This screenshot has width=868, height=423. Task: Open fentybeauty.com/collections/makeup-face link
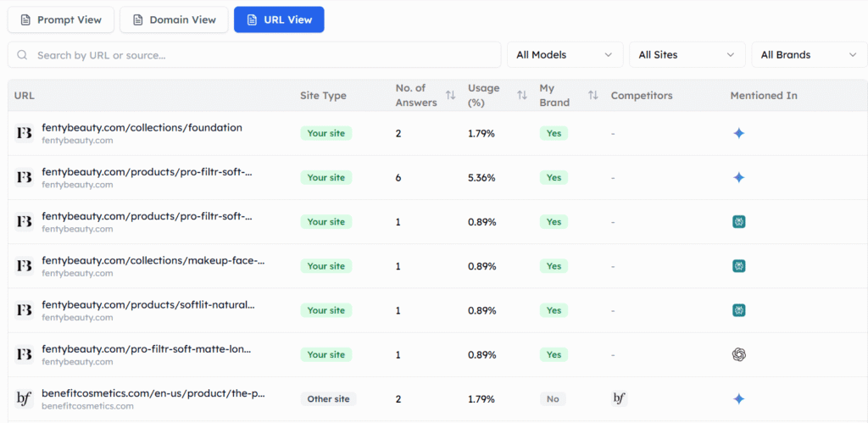click(153, 260)
